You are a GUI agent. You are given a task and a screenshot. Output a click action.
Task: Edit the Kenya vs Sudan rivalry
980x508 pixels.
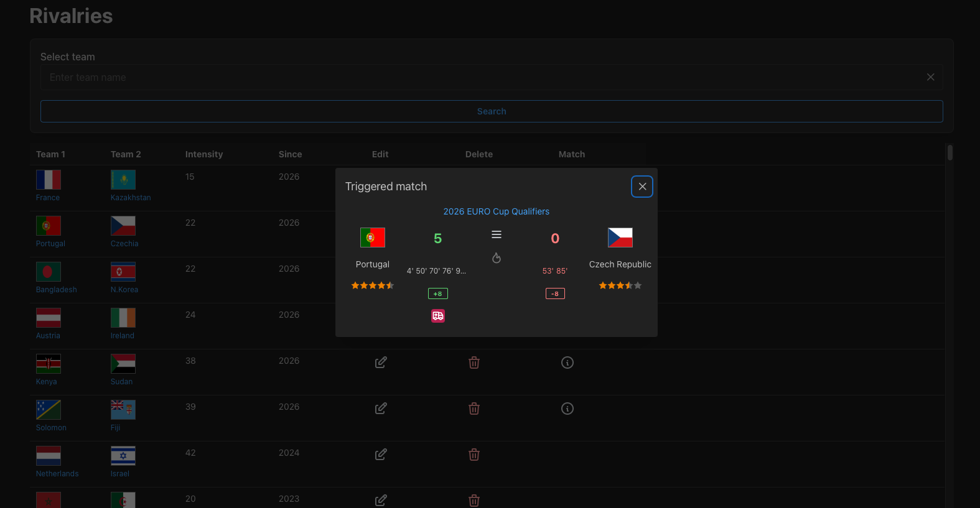[381, 363]
